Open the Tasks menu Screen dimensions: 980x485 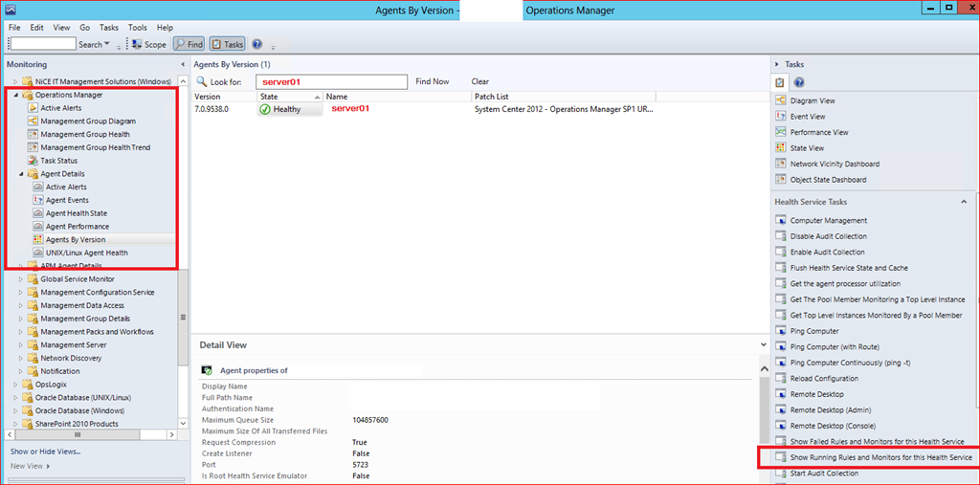[x=109, y=28]
